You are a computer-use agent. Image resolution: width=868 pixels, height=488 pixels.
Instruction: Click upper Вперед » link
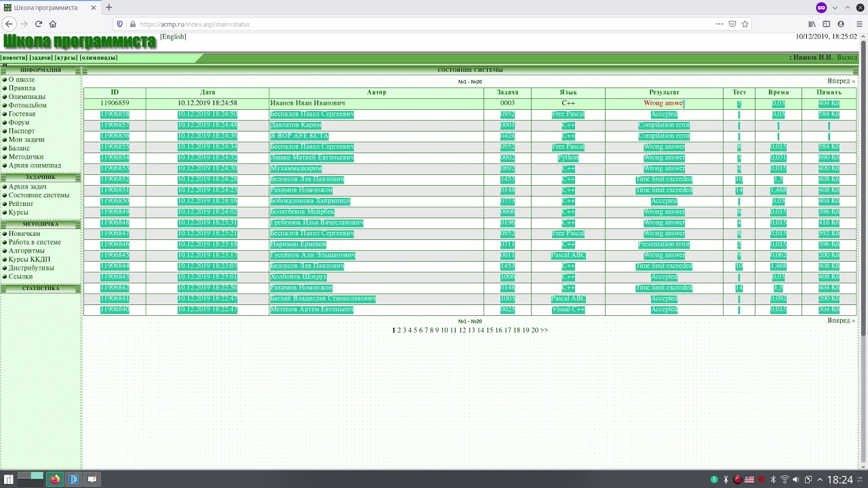[x=841, y=81]
